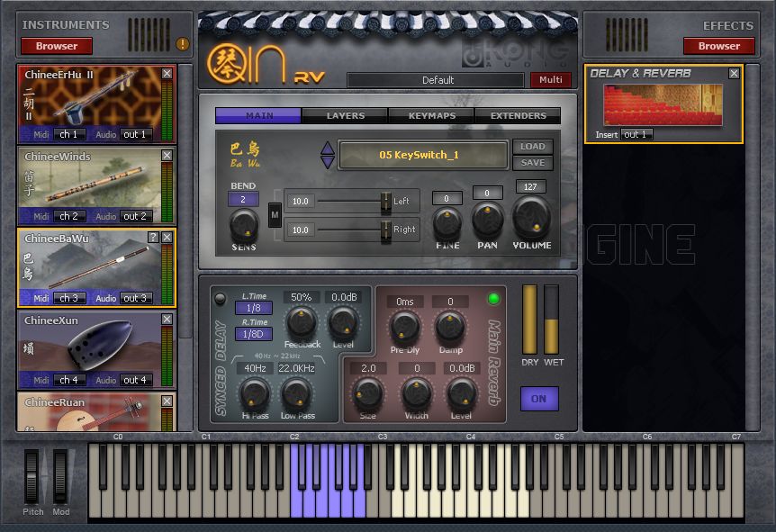
Task: Remove the ChineeErHu II instrument
Action: (x=167, y=74)
